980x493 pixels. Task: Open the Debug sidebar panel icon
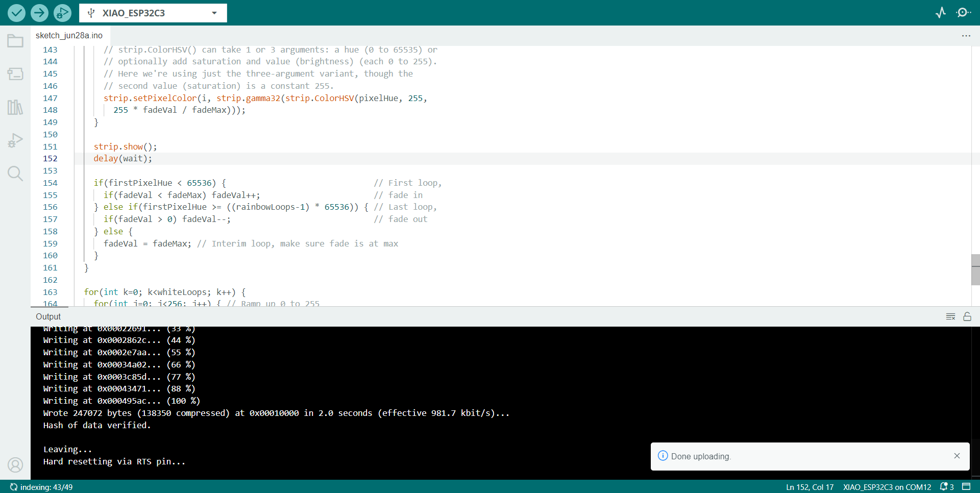click(x=15, y=140)
